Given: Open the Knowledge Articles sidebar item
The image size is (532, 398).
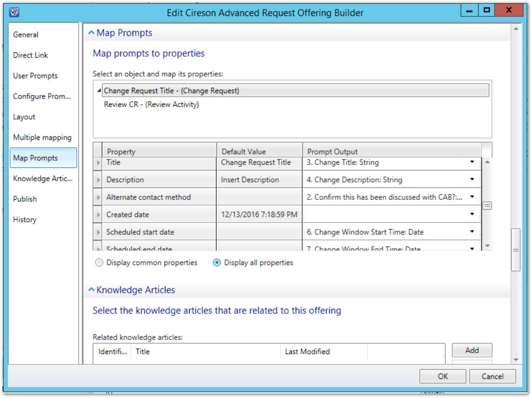Looking at the screenshot, I should tap(43, 178).
